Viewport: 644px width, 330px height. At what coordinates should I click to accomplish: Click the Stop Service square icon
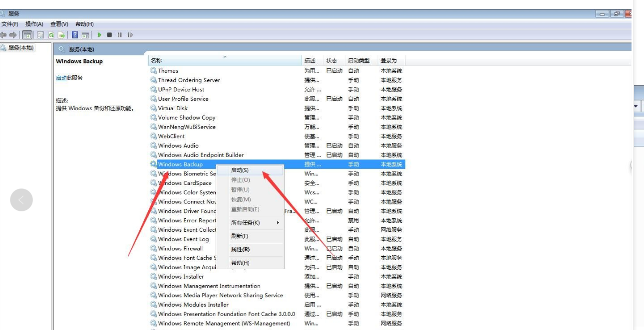coord(109,35)
